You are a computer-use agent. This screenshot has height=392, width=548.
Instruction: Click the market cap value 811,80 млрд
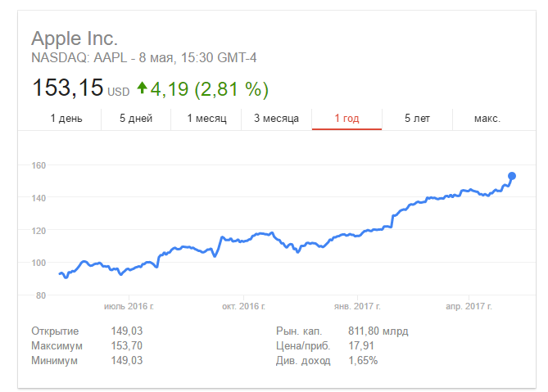click(x=378, y=331)
